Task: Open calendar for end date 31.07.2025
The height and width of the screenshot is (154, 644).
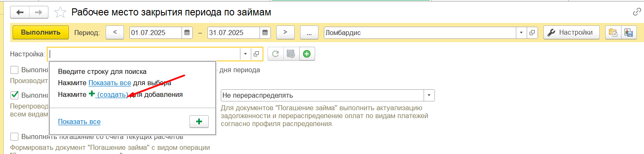Action: (265, 33)
